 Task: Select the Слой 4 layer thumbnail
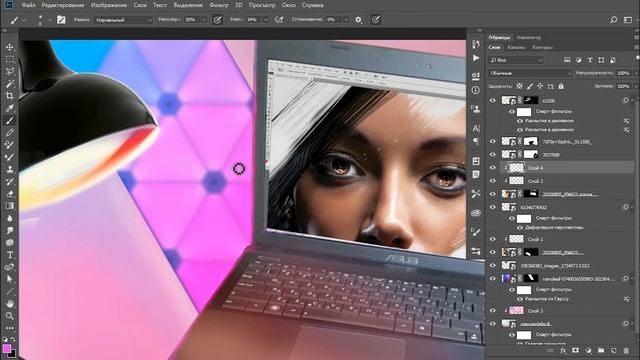click(516, 168)
